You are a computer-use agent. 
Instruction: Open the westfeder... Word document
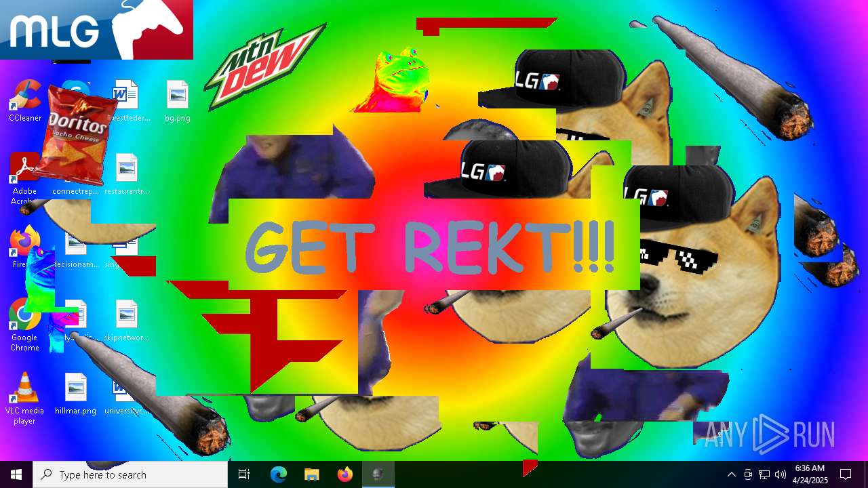128,100
